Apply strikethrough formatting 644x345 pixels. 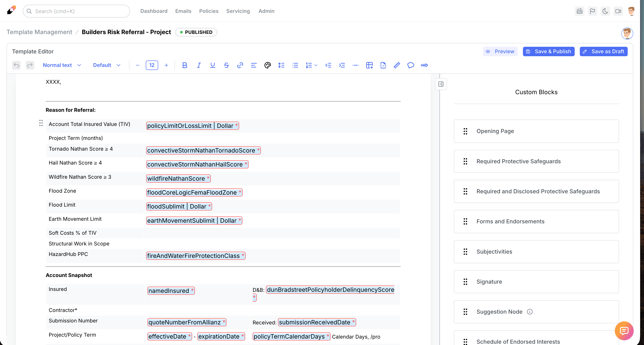tap(226, 65)
